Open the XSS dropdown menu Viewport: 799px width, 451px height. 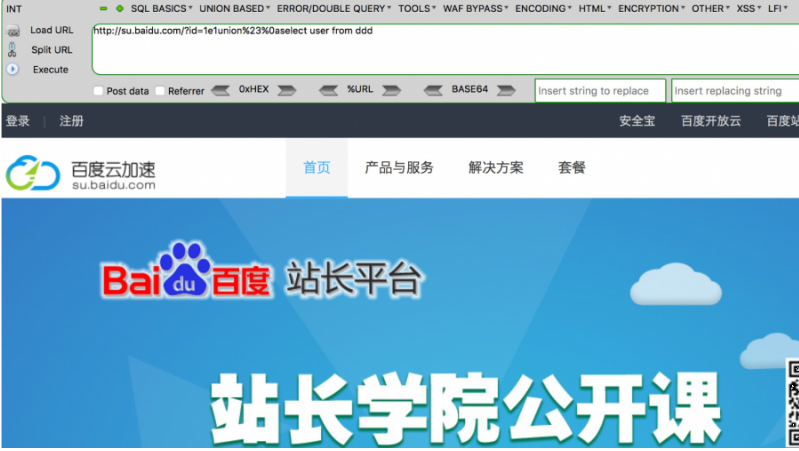pos(749,9)
